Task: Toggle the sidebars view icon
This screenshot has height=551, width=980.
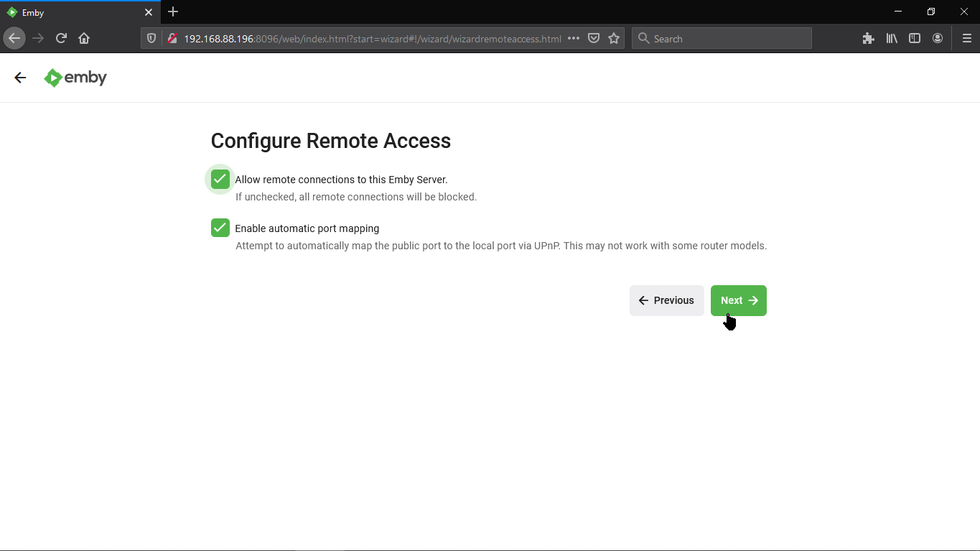Action: (915, 39)
